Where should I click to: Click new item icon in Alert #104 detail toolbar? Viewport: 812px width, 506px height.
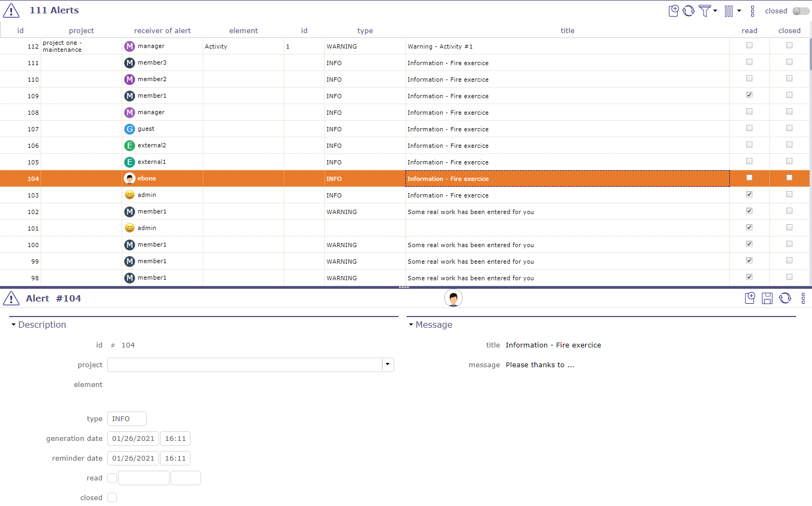point(750,298)
